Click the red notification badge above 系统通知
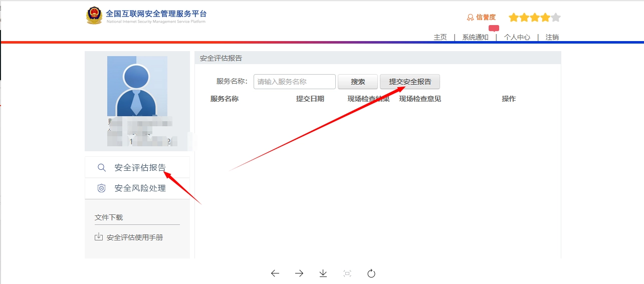644x284 pixels. pos(494,28)
